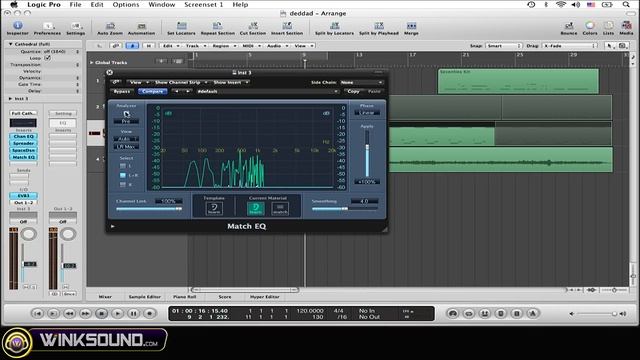Click the Rewind transport button
This screenshot has width=640, height=360.
pyautogui.click(x=69, y=313)
